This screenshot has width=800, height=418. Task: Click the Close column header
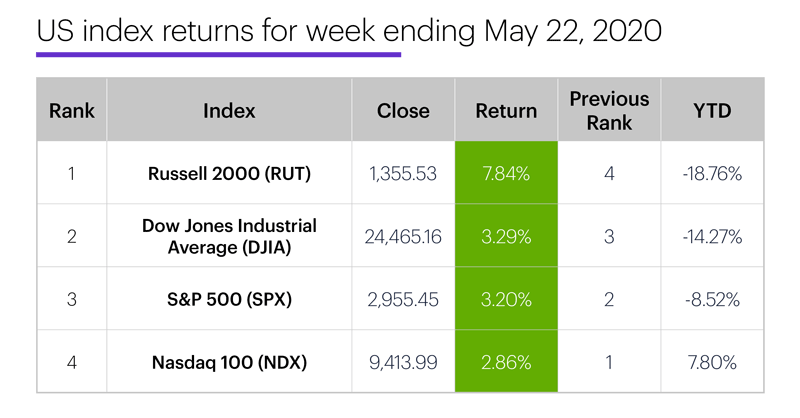click(x=404, y=111)
